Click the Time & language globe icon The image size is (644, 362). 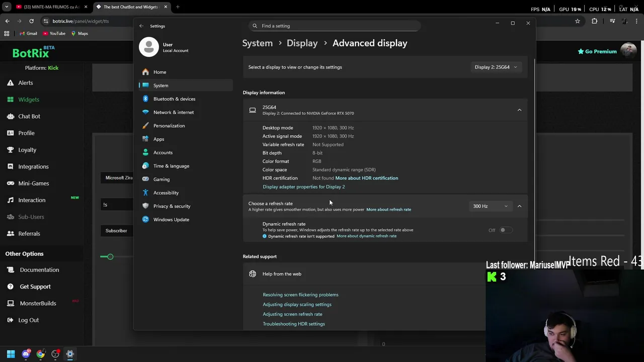tap(145, 166)
